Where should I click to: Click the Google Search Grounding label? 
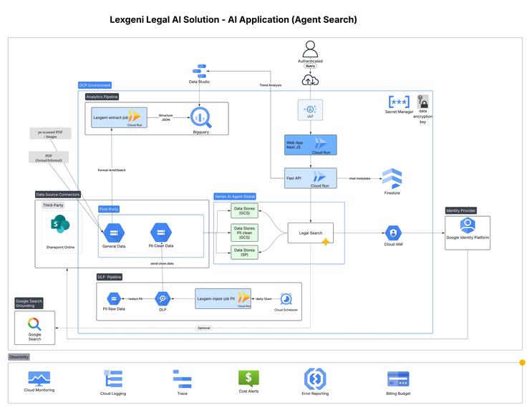click(29, 303)
